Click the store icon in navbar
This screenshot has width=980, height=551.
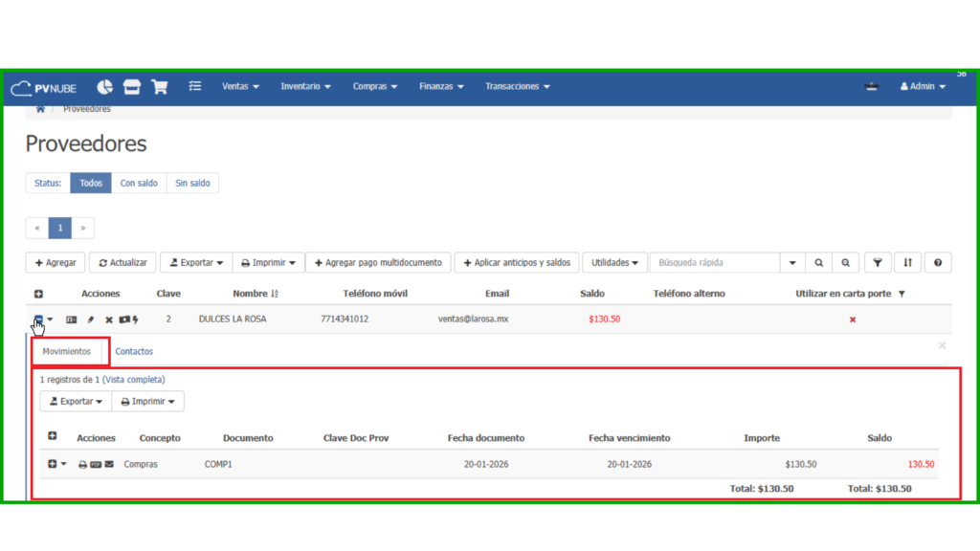(132, 87)
